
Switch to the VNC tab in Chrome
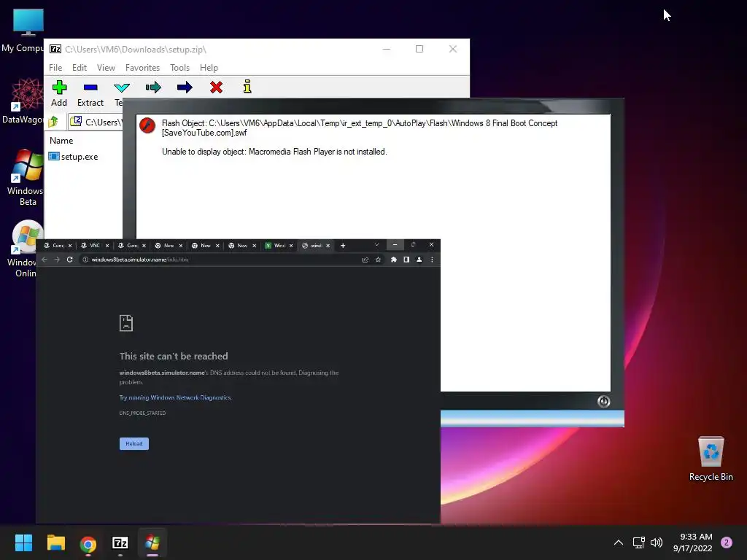(94, 246)
